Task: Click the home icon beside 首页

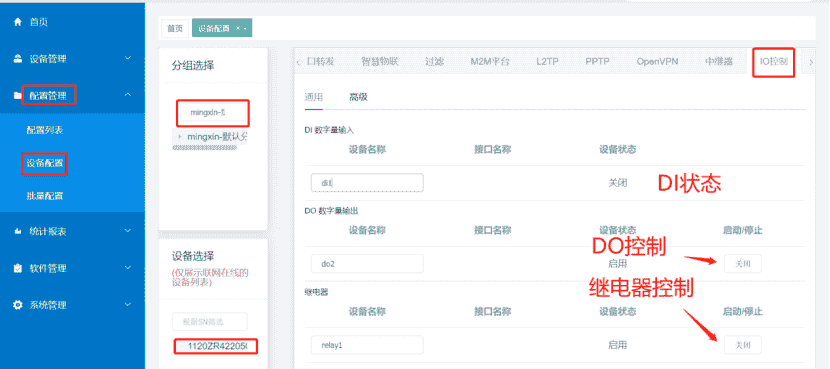Action: click(18, 22)
